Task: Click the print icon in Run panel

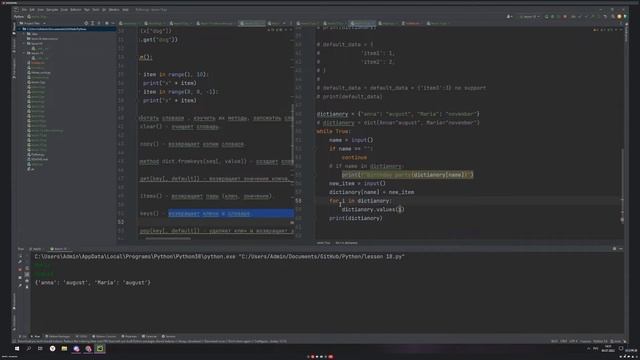Action: (27, 281)
